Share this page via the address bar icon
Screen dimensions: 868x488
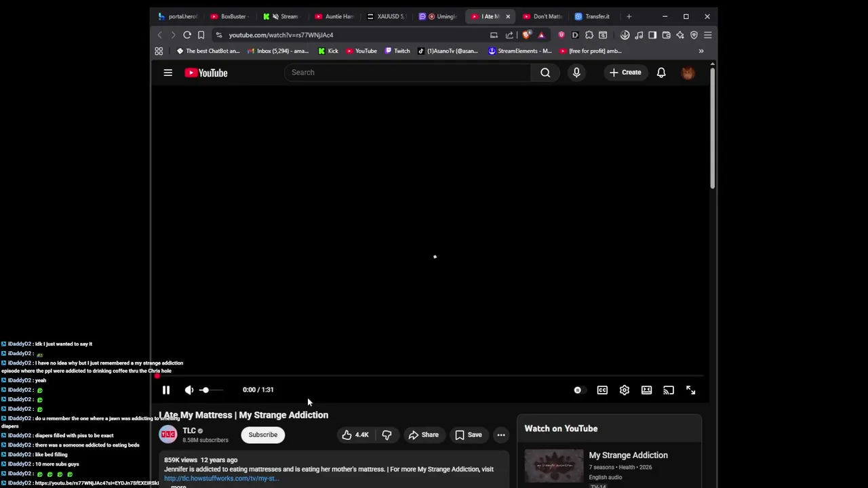pyautogui.click(x=509, y=35)
